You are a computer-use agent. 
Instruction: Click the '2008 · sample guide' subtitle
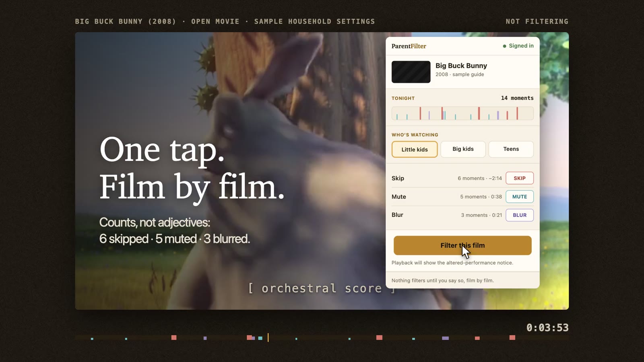460,74
